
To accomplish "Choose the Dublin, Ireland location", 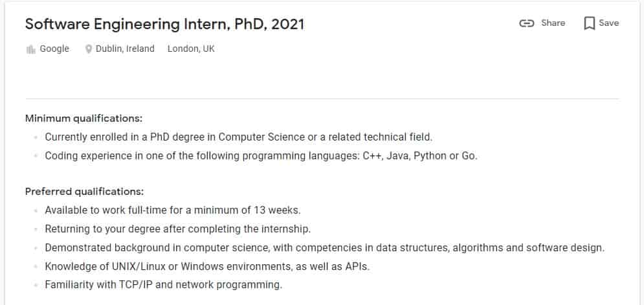I will point(125,49).
